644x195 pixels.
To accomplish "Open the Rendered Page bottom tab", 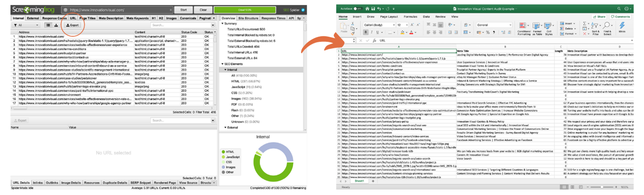I will (x=166, y=183).
